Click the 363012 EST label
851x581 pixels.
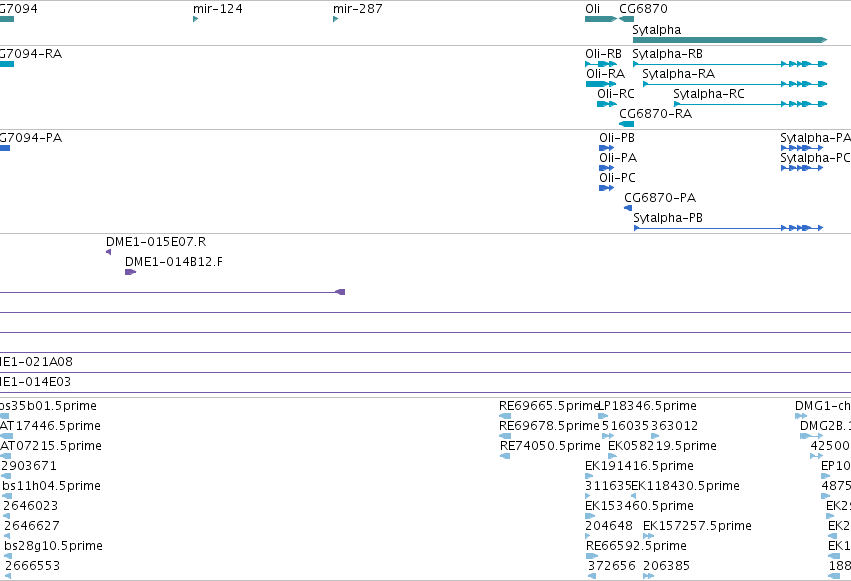pyautogui.click(x=674, y=426)
